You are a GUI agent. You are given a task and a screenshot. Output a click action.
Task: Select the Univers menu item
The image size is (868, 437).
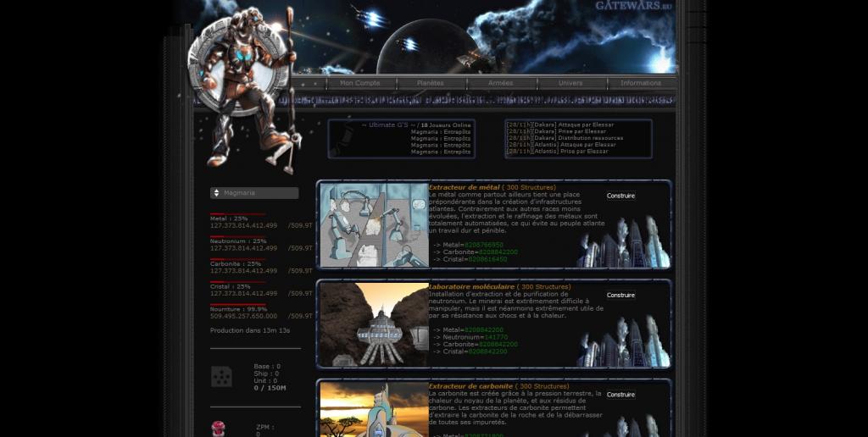570,83
